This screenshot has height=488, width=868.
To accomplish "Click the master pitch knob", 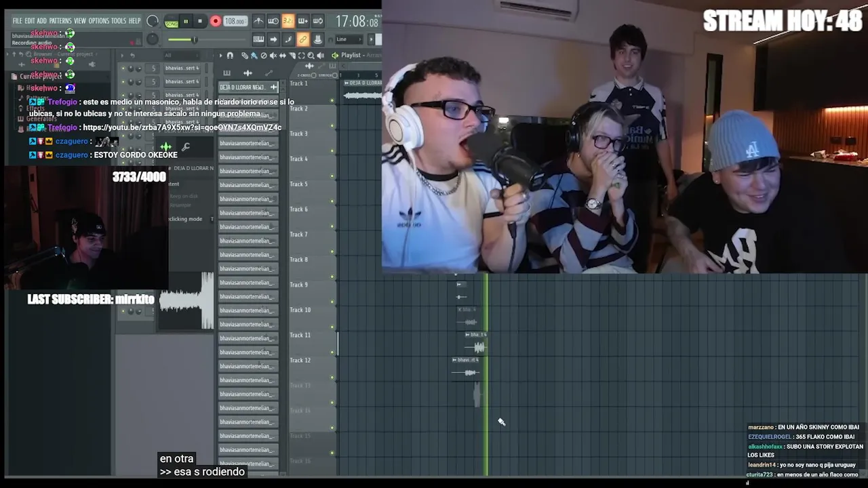I will click(x=153, y=20).
